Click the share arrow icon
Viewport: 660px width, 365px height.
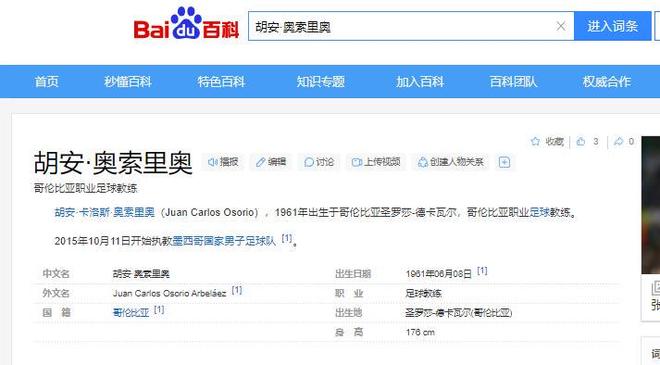point(618,141)
